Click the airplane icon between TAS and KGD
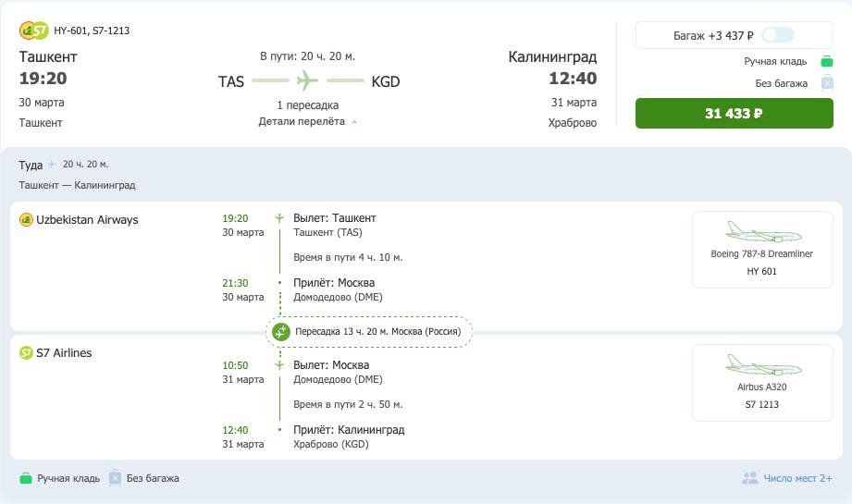Screen dimensions: 852x504 307,80
